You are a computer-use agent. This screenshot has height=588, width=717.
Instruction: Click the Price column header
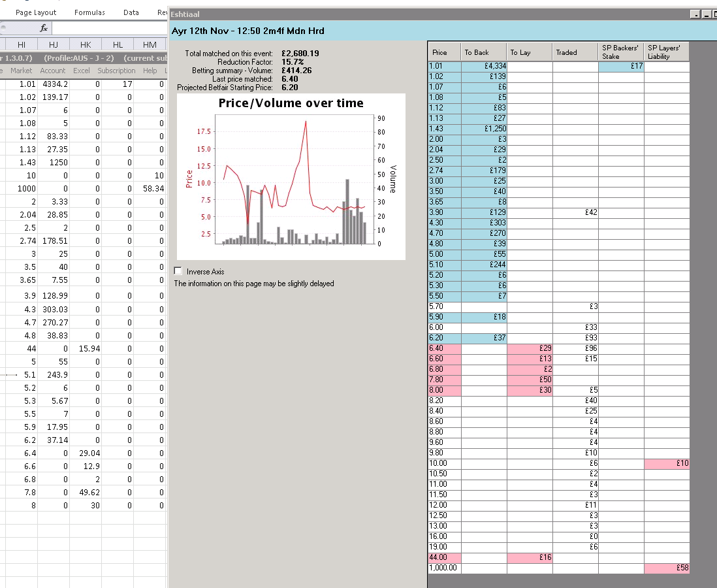tap(445, 52)
